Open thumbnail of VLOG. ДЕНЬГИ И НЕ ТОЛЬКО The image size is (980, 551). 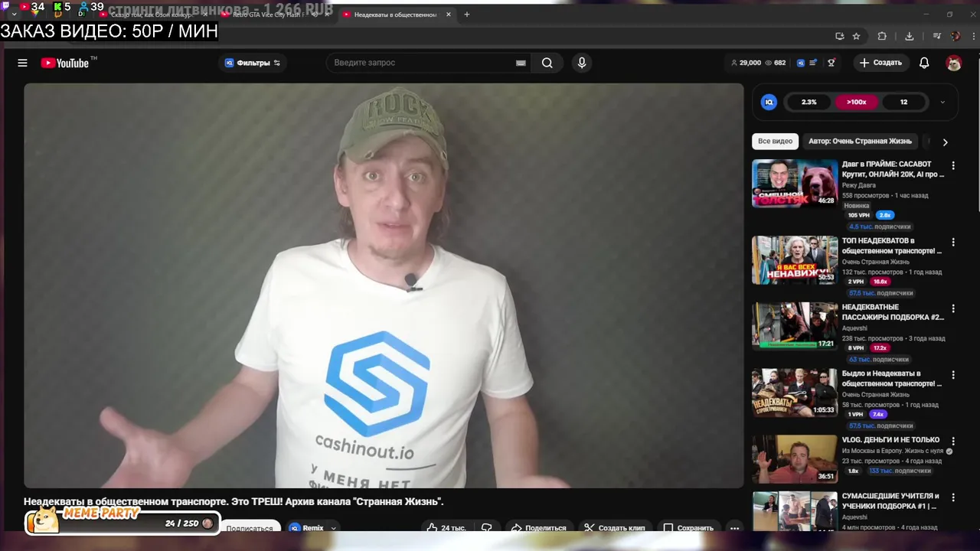[x=795, y=459]
